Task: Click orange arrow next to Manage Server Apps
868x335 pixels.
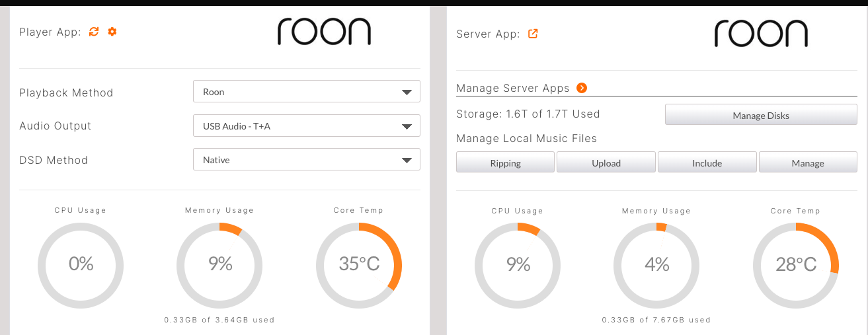Action: pyautogui.click(x=582, y=88)
